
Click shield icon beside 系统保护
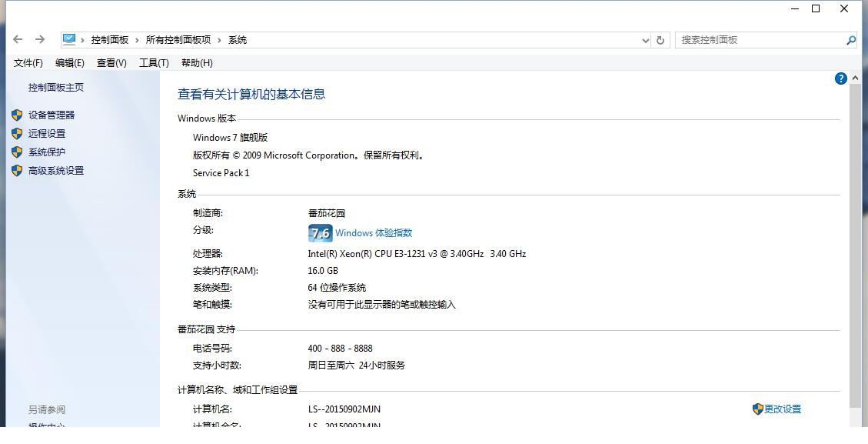[17, 152]
